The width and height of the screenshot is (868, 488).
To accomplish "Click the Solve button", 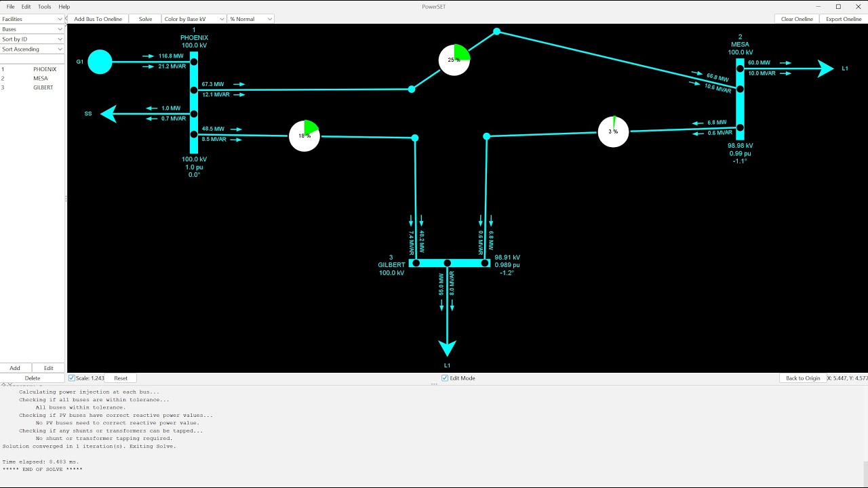I will pyautogui.click(x=145, y=19).
